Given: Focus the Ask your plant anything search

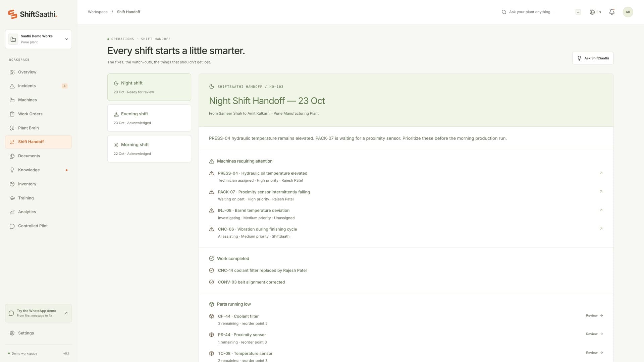Looking at the screenshot, I should coord(541,12).
